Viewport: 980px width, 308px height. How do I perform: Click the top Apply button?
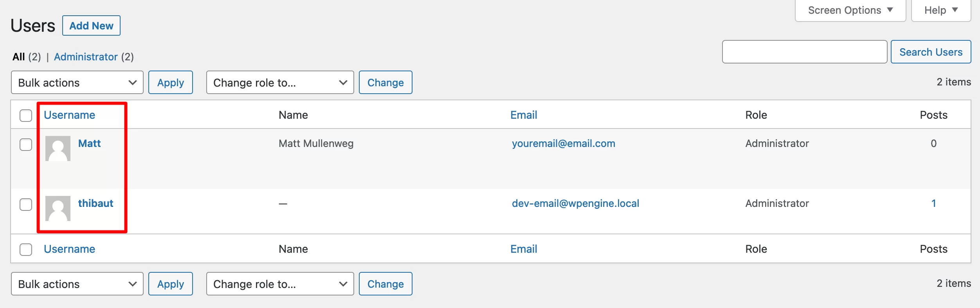170,82
